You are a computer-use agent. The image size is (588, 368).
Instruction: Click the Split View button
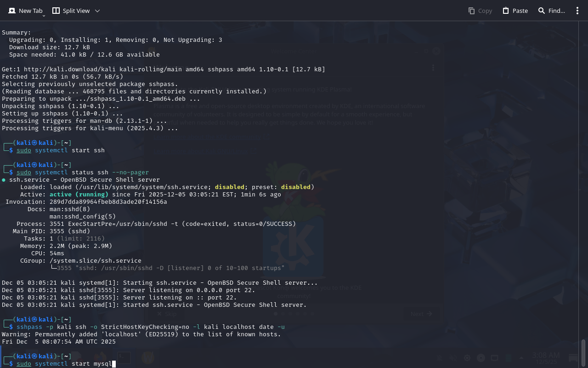71,11
